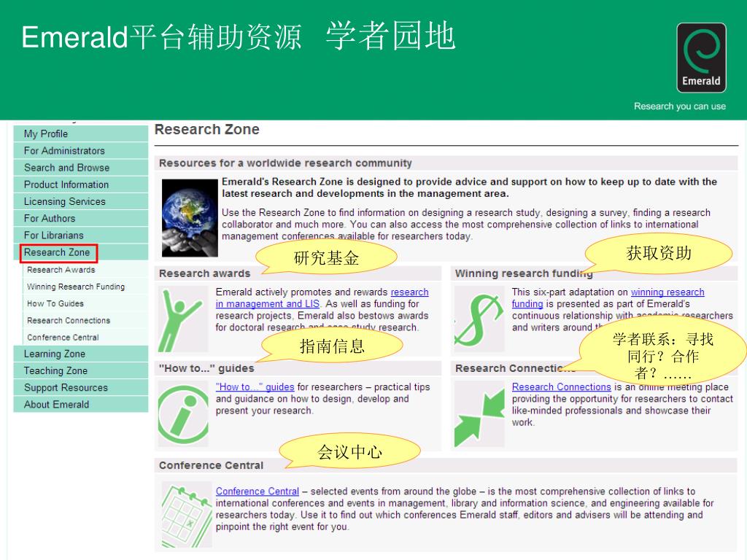Open For Librarians section
Screen dimensions: 747x560
(81, 236)
